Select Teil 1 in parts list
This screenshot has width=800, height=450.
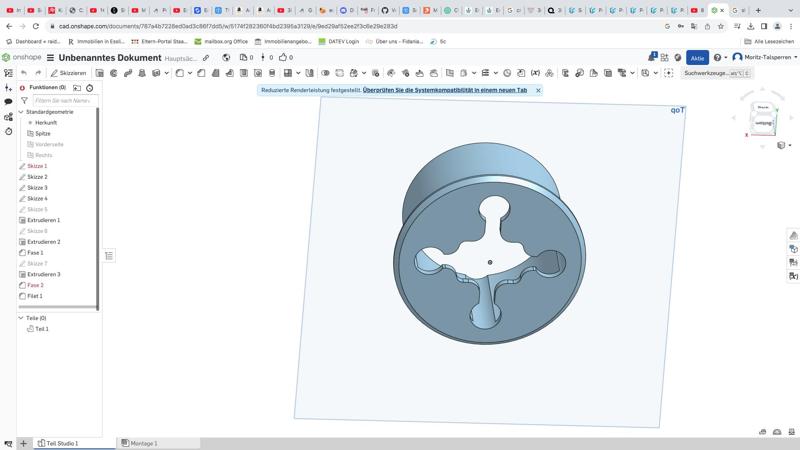(x=42, y=329)
